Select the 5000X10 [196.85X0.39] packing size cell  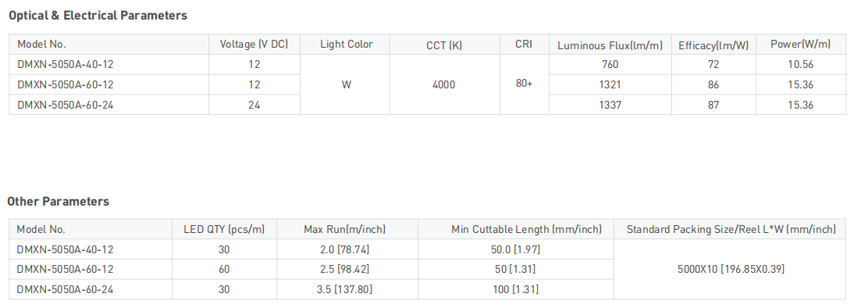(731, 270)
